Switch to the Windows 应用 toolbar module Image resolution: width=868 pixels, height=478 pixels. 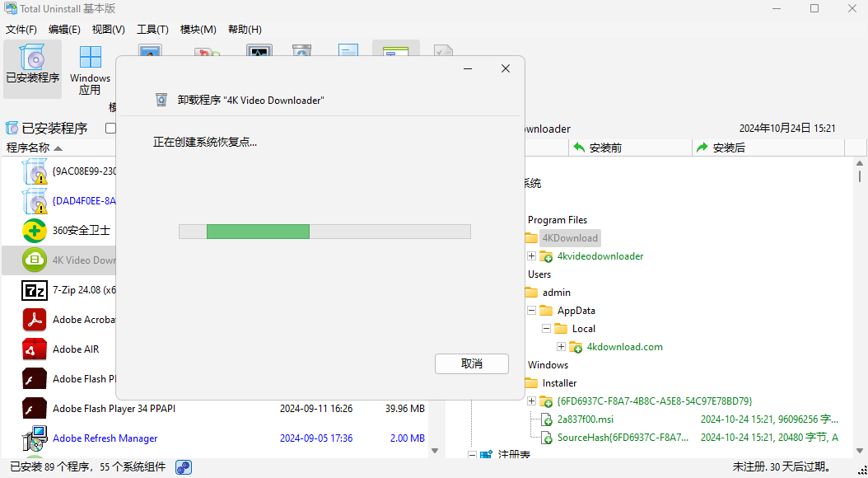point(90,70)
